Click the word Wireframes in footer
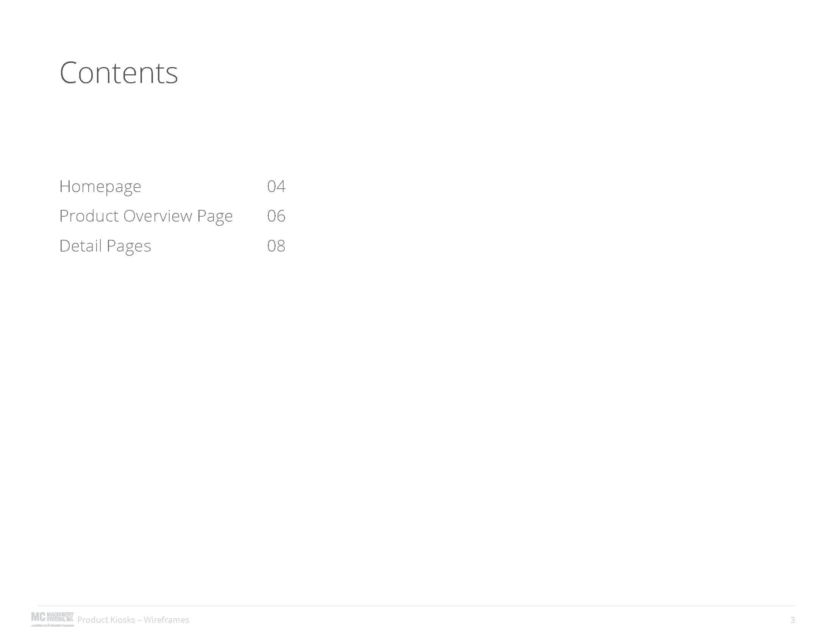The width and height of the screenshot is (833, 644). point(166,620)
